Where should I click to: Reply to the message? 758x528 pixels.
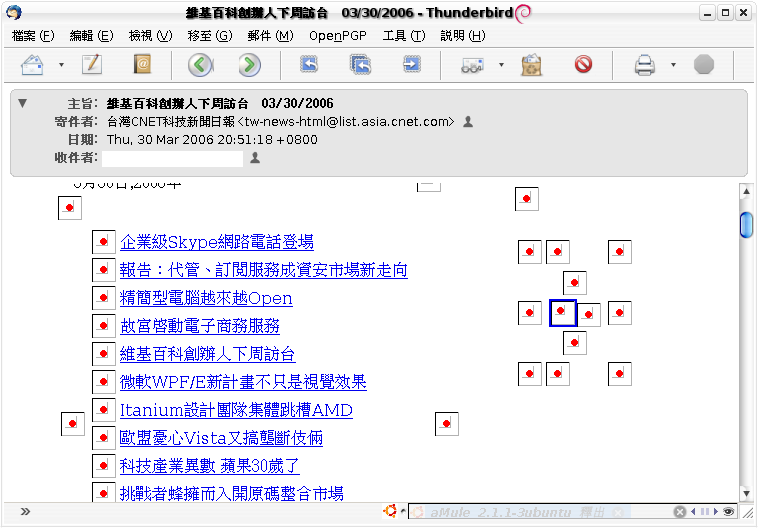pos(309,64)
